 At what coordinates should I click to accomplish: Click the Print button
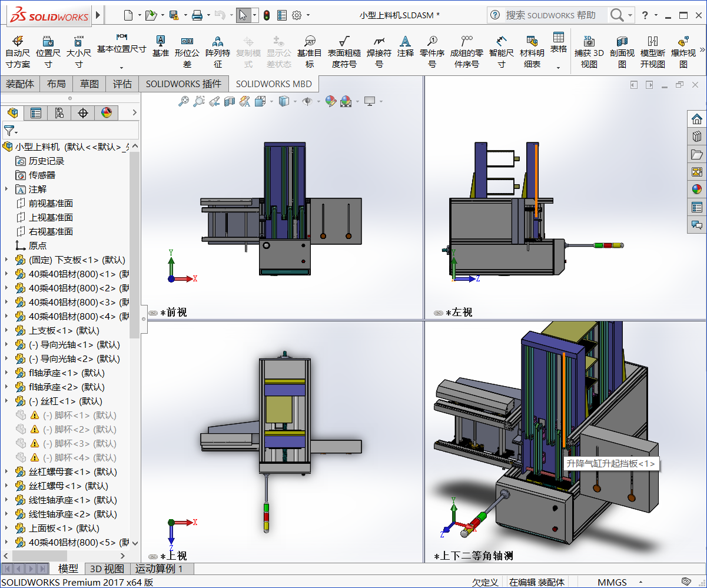197,15
